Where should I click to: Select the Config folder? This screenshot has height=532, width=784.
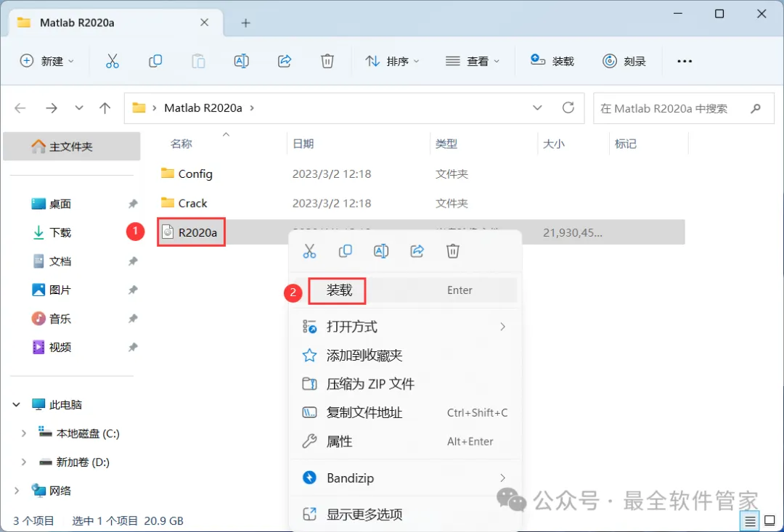point(187,174)
